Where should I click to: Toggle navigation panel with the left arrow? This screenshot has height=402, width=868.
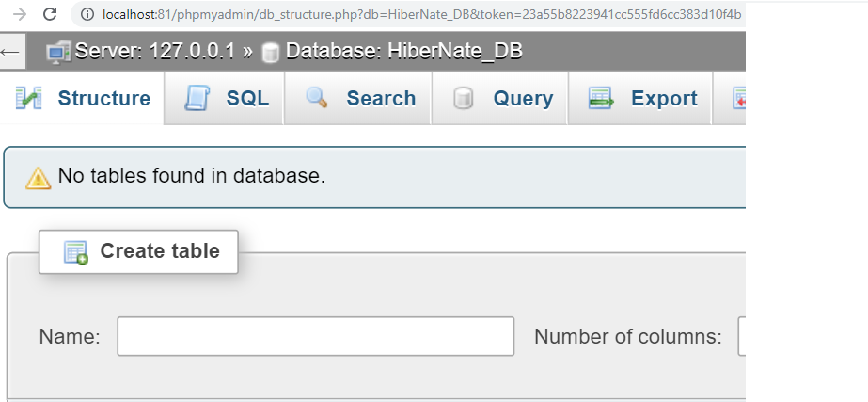point(11,52)
